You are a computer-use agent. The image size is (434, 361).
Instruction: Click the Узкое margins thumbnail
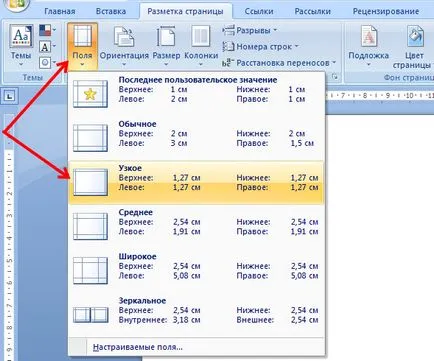pos(90,182)
